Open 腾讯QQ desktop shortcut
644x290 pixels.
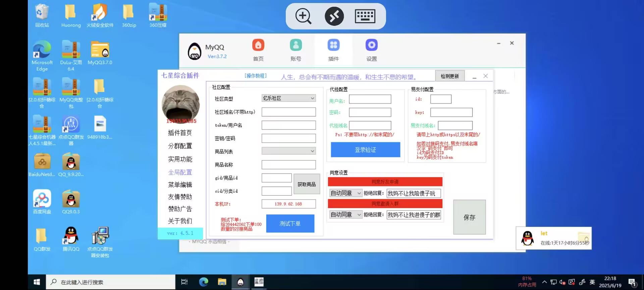tap(71, 237)
